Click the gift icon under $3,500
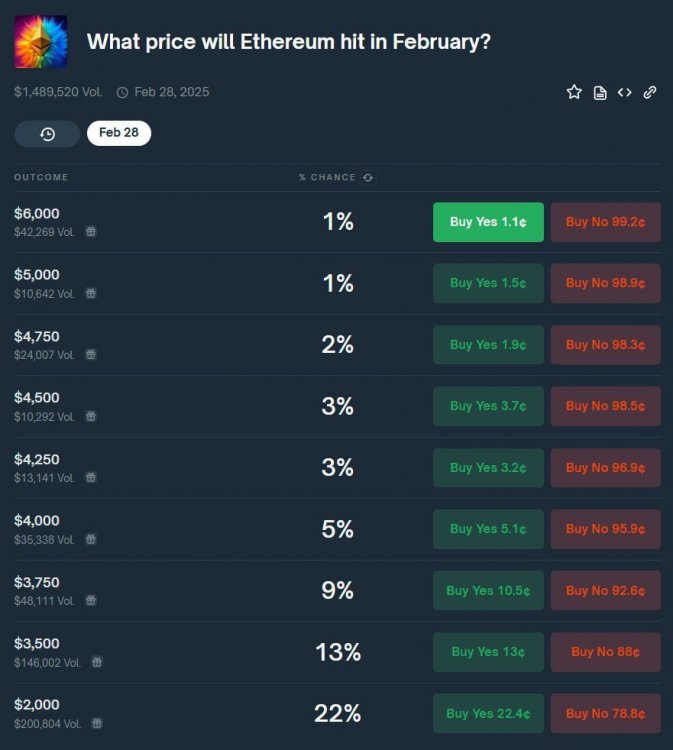The height and width of the screenshot is (750, 673). (x=96, y=662)
